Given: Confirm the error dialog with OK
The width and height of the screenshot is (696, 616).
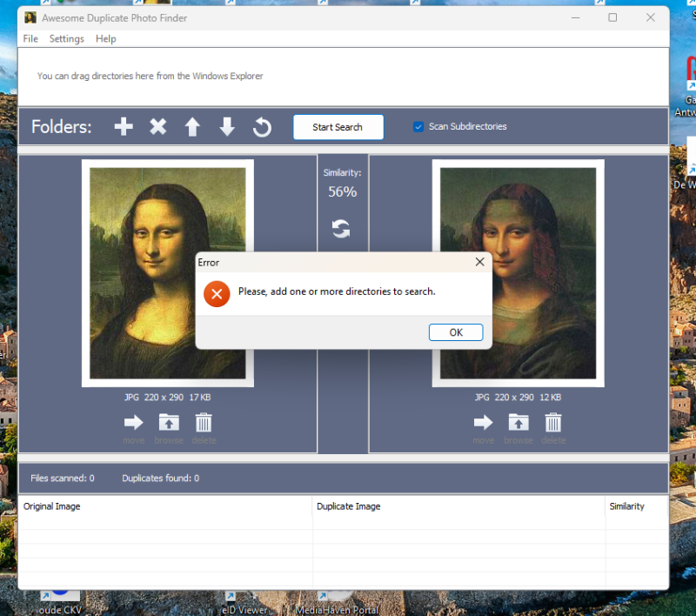Looking at the screenshot, I should pyautogui.click(x=456, y=332).
